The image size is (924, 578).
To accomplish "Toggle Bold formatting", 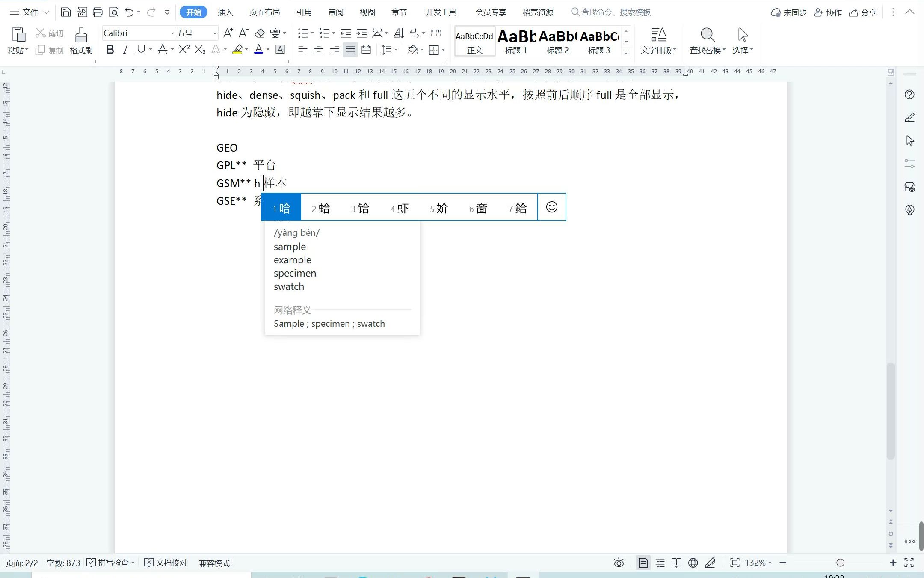I will [110, 50].
